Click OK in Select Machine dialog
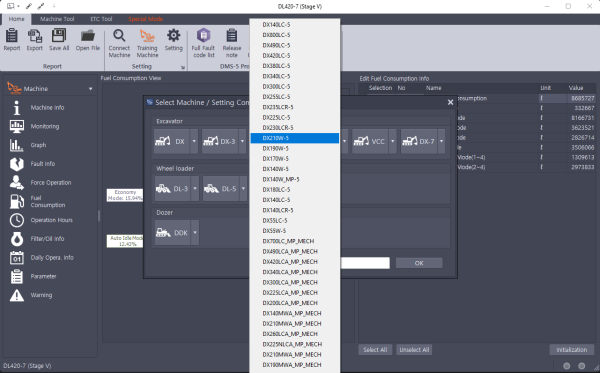600x373 pixels. click(419, 263)
